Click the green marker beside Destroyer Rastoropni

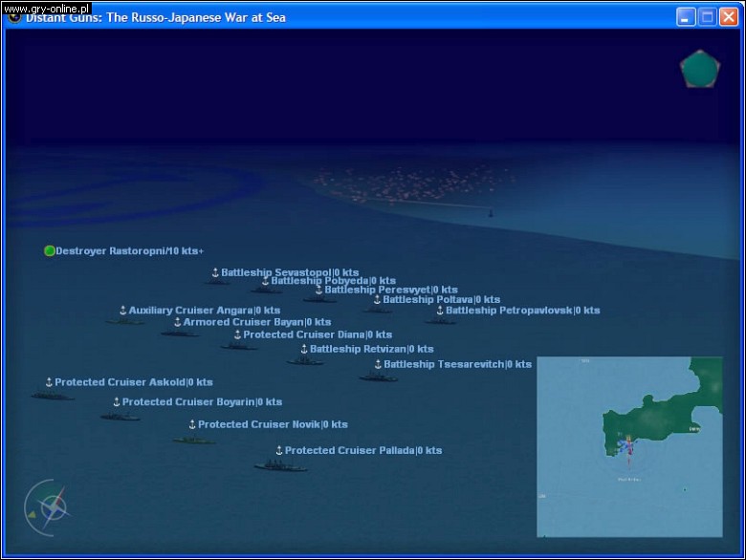tap(50, 250)
